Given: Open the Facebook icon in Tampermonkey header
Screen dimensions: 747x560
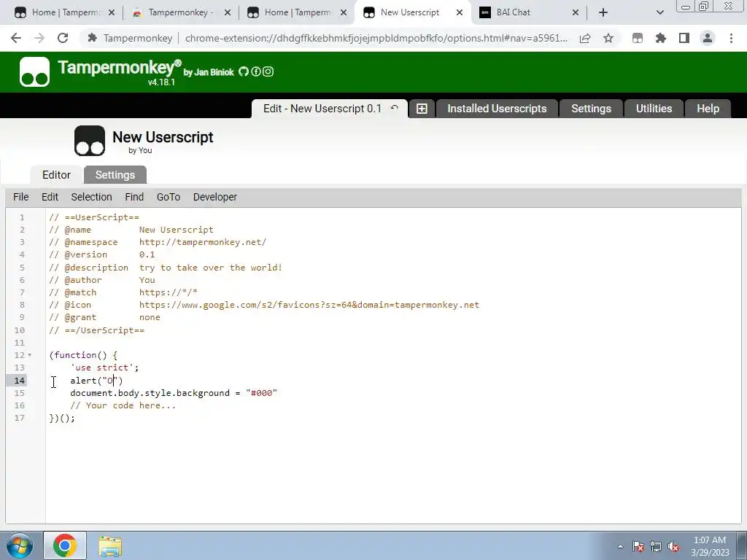Looking at the screenshot, I should coord(256,71).
